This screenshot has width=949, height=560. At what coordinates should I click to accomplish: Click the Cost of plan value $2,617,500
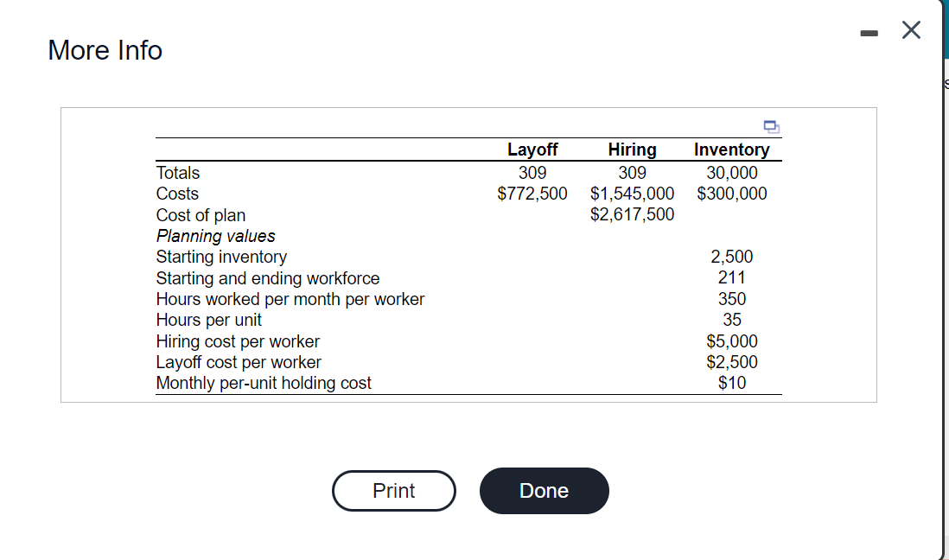(x=632, y=213)
